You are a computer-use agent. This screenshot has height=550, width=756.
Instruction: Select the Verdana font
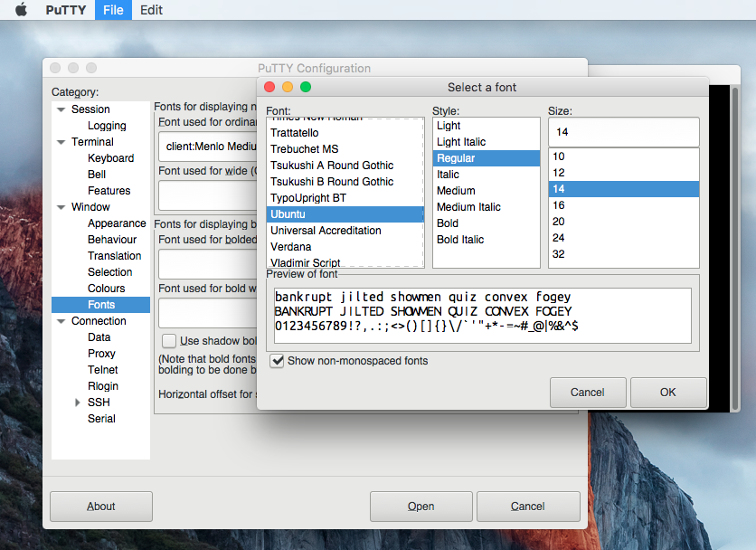291,247
